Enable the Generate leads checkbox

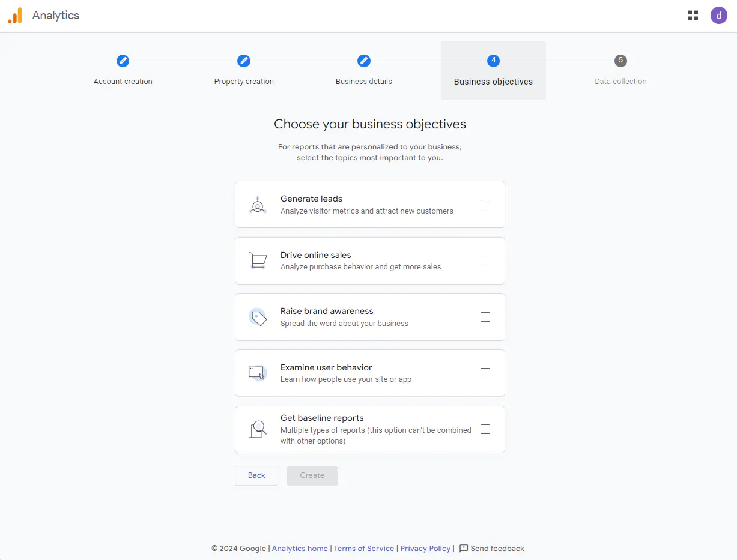(485, 205)
